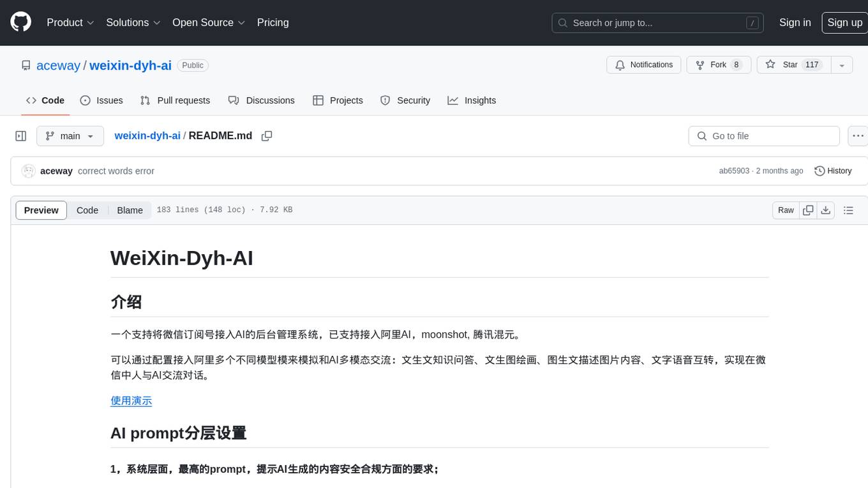Switch to the Projects tab
The image size is (868, 488).
[338, 100]
